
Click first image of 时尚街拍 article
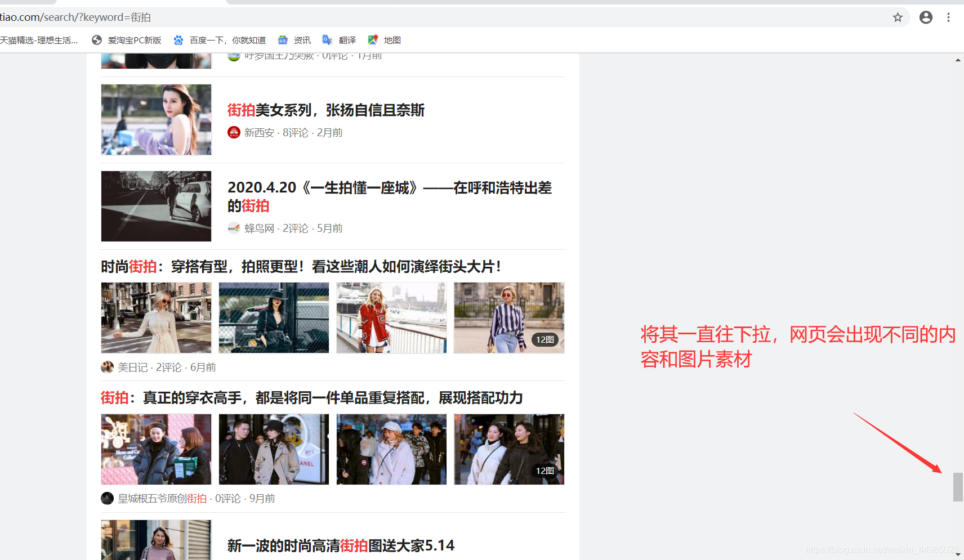coord(156,317)
